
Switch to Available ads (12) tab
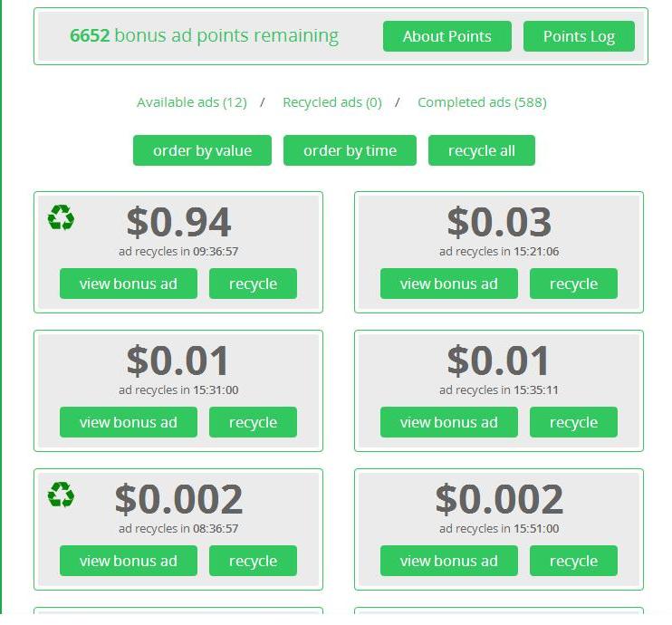coord(191,102)
